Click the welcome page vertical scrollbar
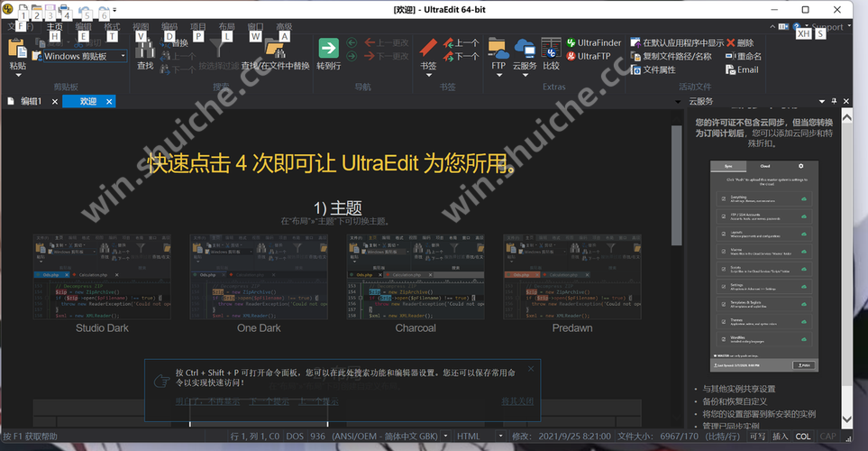 tap(677, 185)
